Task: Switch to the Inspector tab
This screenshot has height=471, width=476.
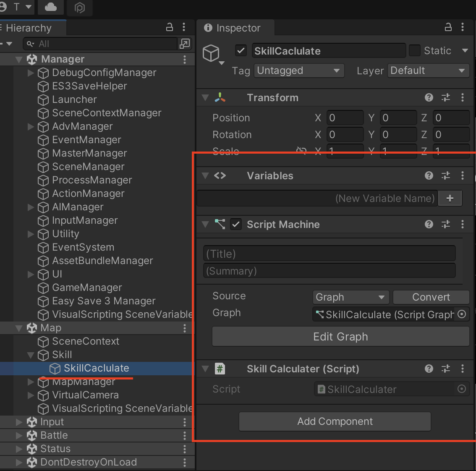Action: coord(236,28)
